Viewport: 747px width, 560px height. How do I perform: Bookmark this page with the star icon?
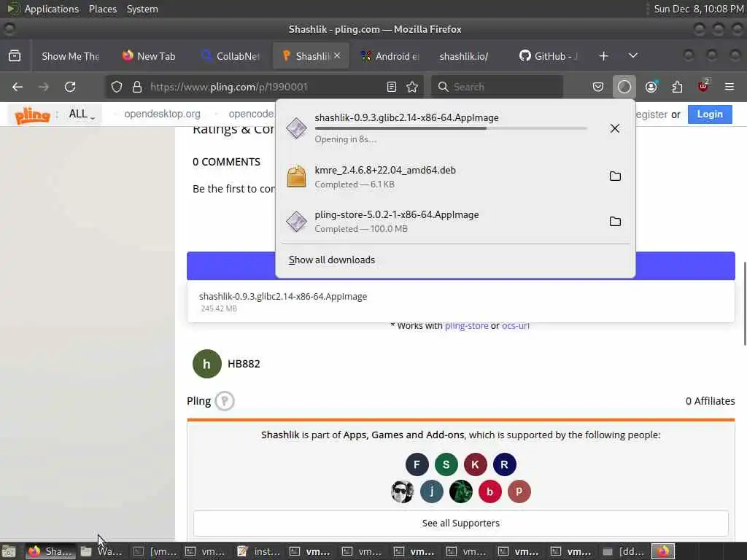click(412, 87)
